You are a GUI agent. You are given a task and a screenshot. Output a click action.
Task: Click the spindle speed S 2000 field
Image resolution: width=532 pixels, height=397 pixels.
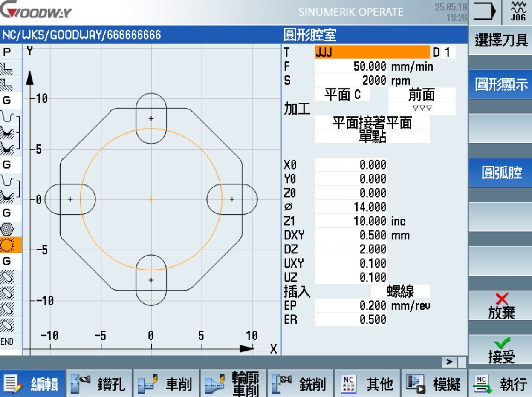(x=351, y=81)
